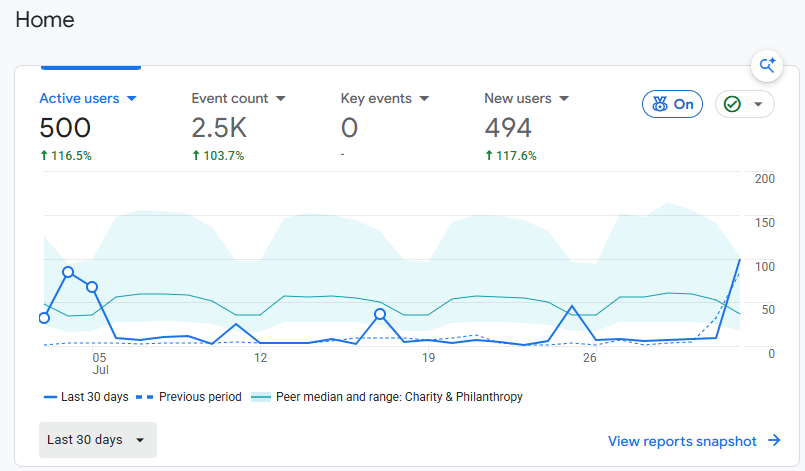This screenshot has width=805, height=471.
Task: Select the Event count 2.5K tab
Action: pos(239,126)
